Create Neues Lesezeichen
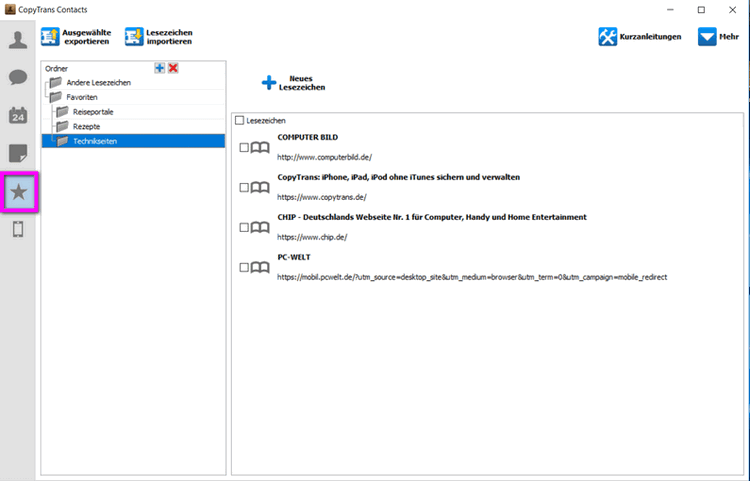 (x=293, y=83)
